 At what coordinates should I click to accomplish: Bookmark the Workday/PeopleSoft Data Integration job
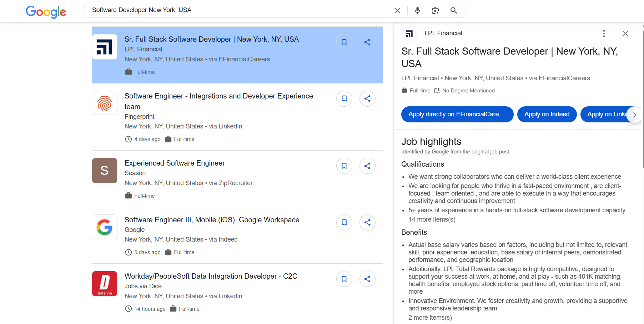pyautogui.click(x=344, y=279)
